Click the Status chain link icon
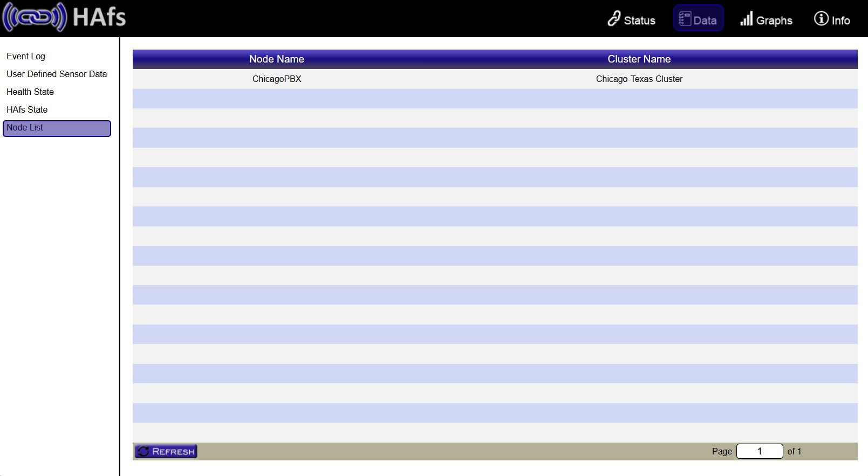 (x=614, y=19)
